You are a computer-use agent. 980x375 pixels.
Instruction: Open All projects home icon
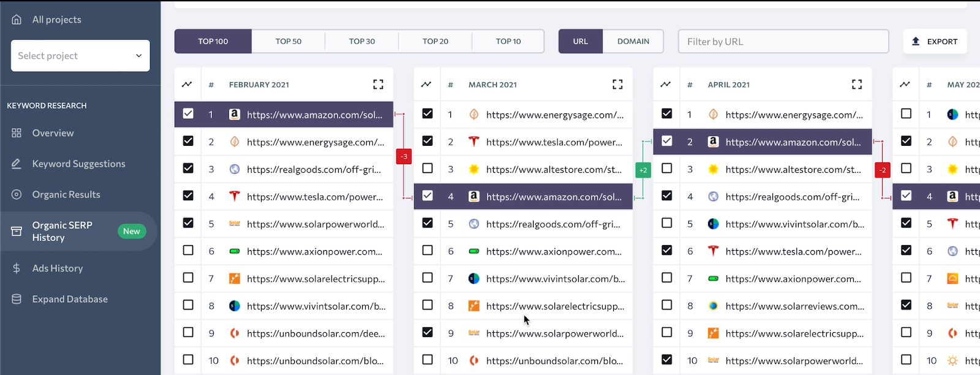coord(17,20)
